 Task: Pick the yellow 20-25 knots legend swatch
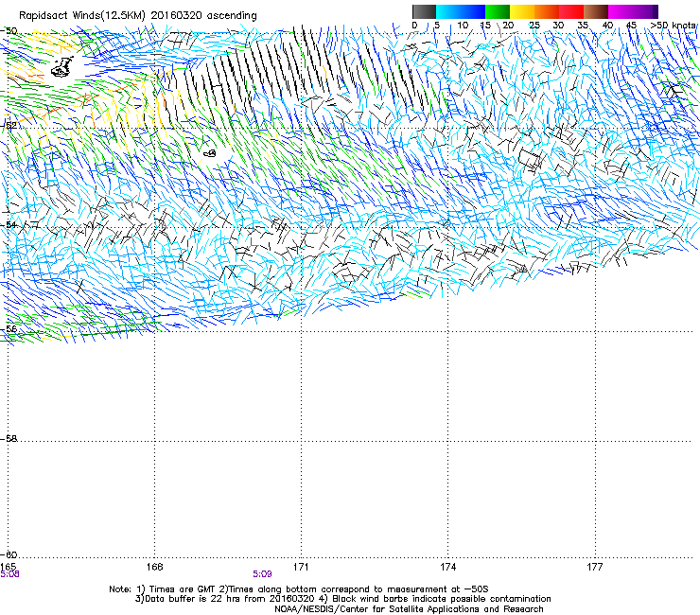(x=522, y=11)
